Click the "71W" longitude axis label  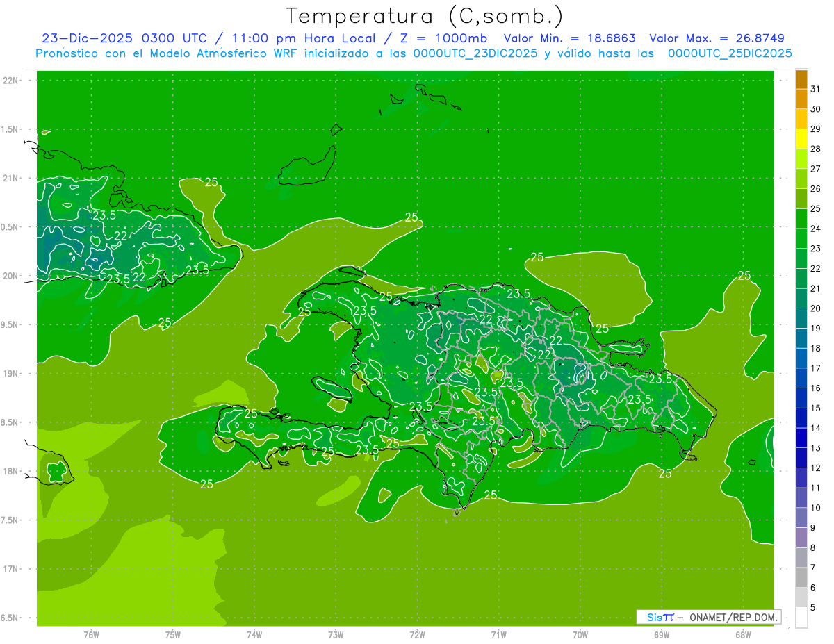click(x=499, y=635)
